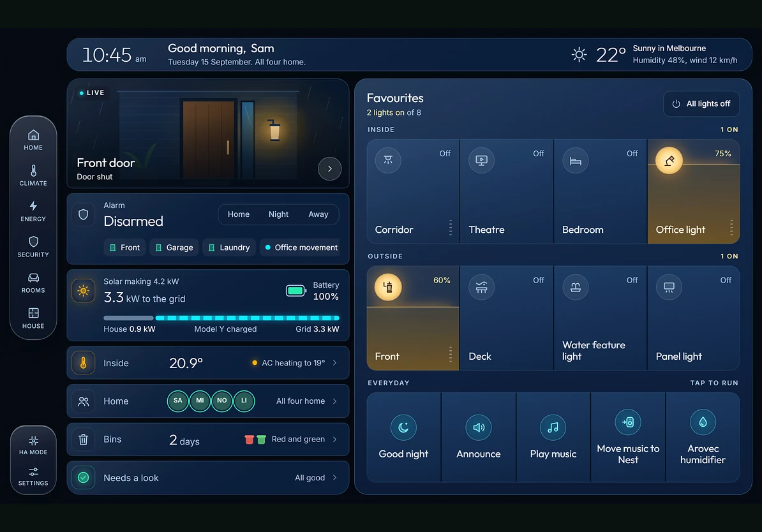Select the LI person badge
The image size is (762, 532).
coord(244,401)
